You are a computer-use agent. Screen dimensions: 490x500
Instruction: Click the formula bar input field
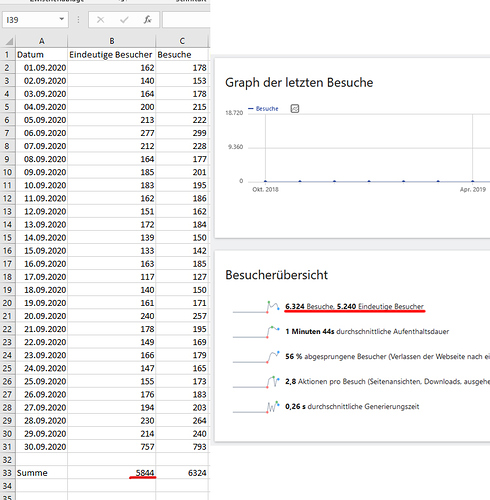click(186, 20)
